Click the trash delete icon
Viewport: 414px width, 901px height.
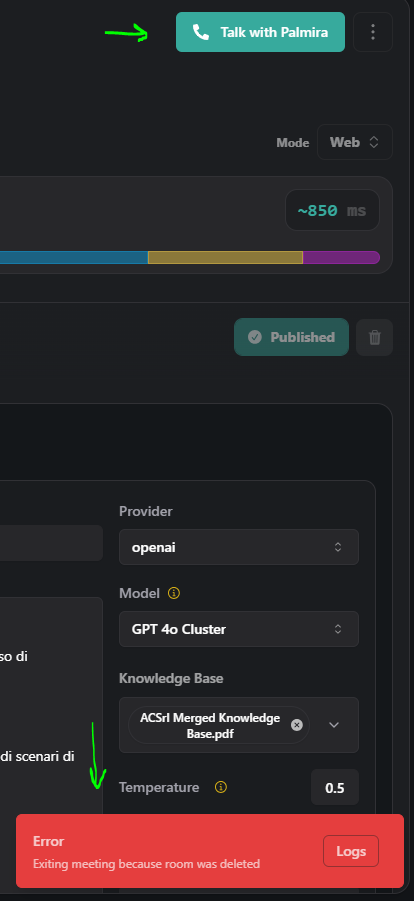(x=374, y=337)
